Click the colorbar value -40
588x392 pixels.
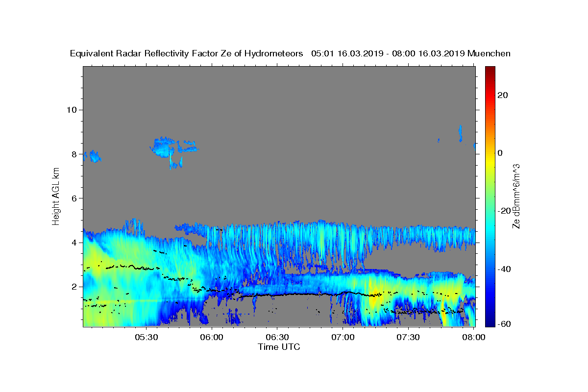point(504,269)
